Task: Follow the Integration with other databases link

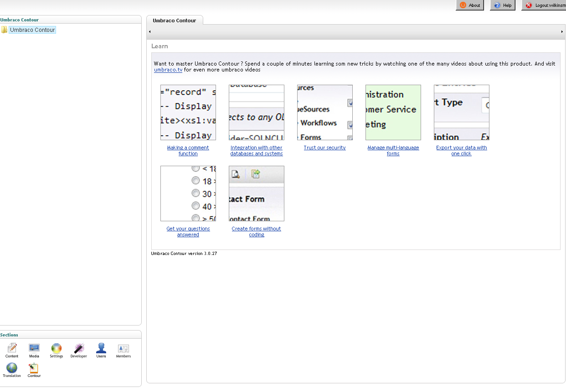Action: coord(257,151)
